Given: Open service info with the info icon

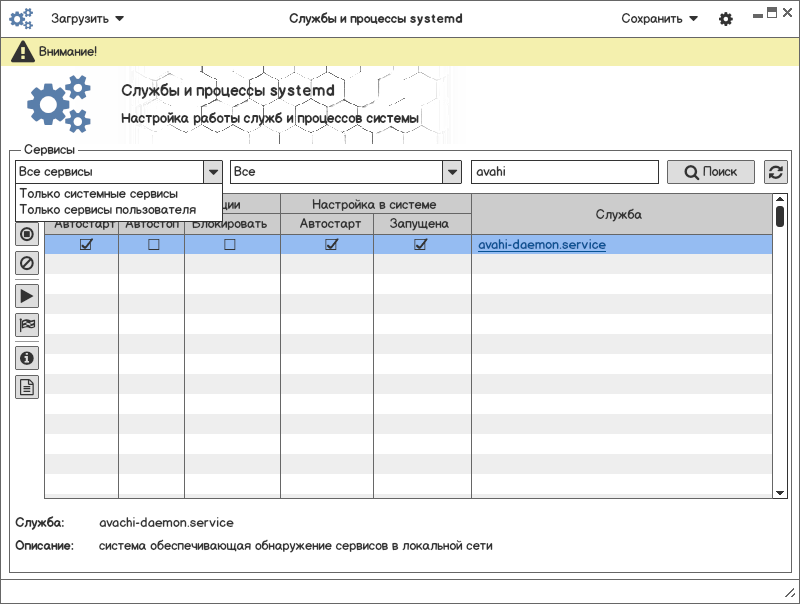Looking at the screenshot, I should click(x=27, y=357).
